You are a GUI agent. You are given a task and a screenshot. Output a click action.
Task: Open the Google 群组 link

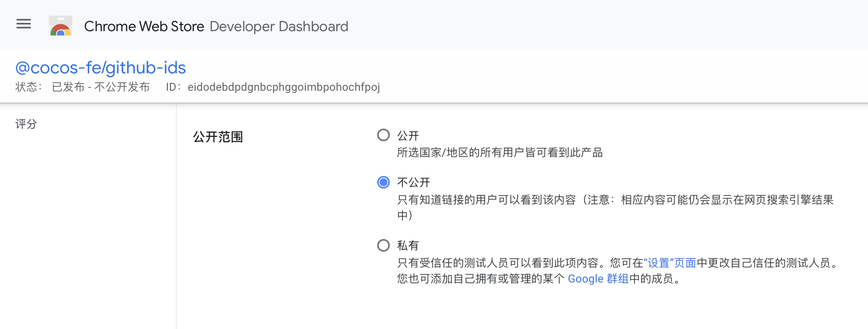click(x=598, y=279)
